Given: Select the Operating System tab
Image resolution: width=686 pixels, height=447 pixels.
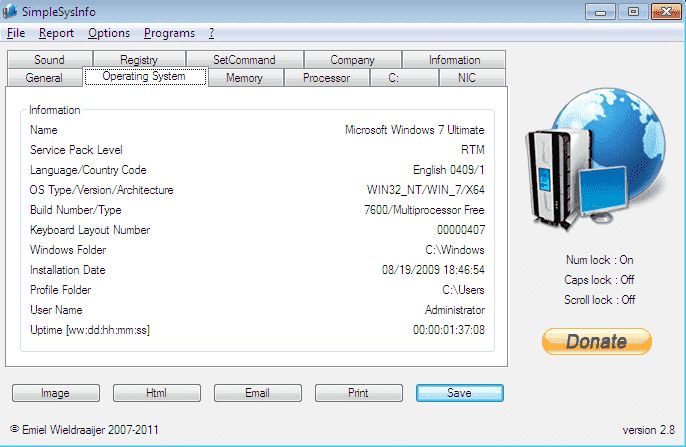Looking at the screenshot, I should pos(145,77).
